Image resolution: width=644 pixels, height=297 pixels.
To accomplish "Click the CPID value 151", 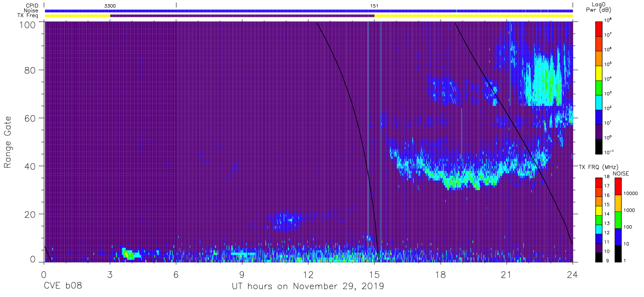I will click(374, 5).
